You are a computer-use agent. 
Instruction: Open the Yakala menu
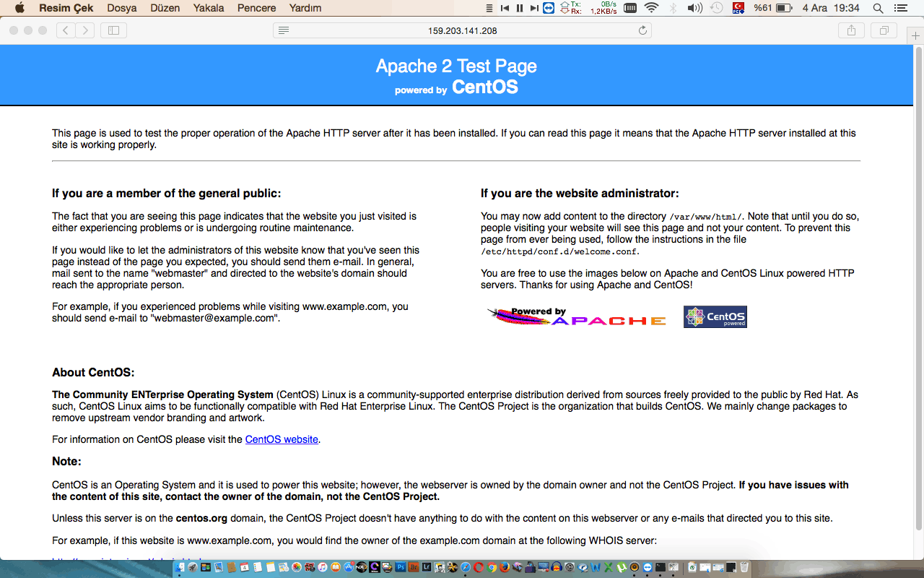pos(209,8)
